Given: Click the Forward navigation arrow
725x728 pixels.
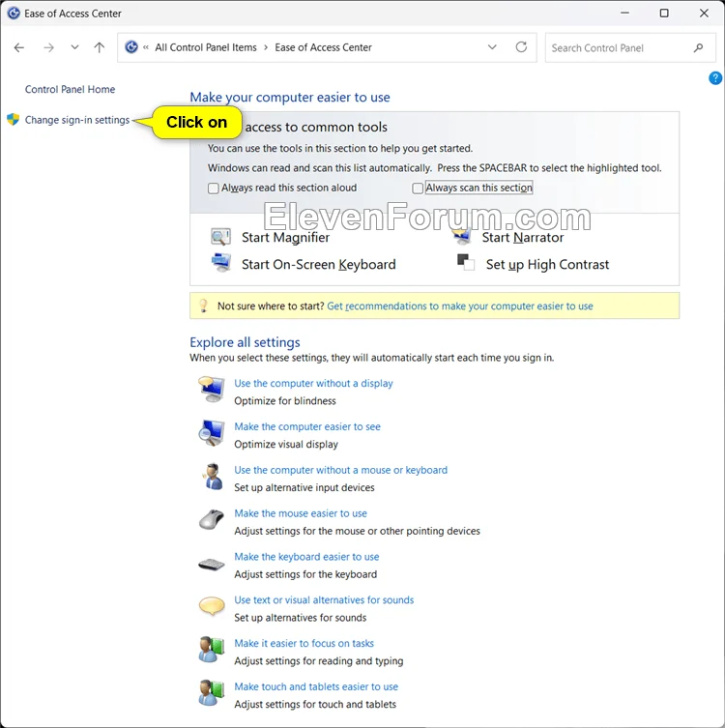Looking at the screenshot, I should point(48,47).
